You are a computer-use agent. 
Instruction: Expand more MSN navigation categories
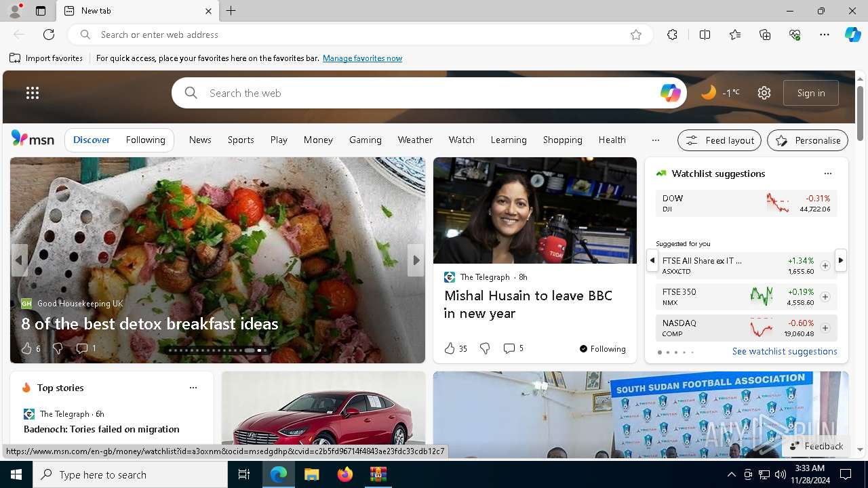[655, 140]
